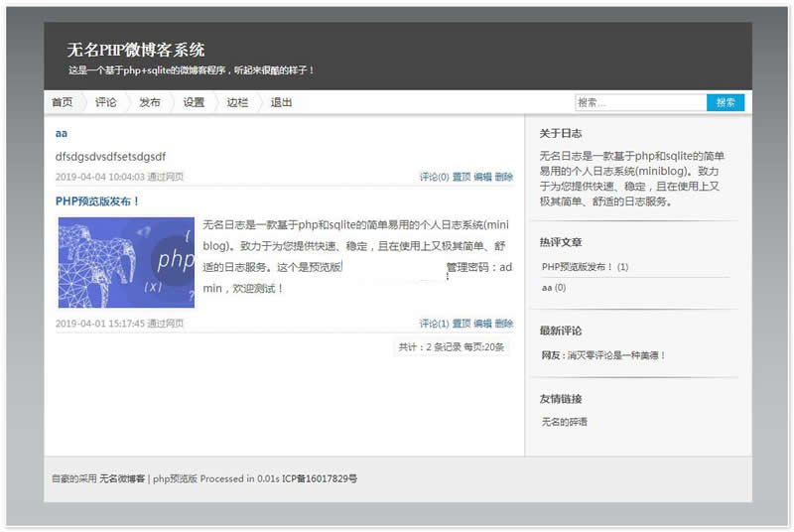The width and height of the screenshot is (794, 532).
Task: Click PHP预览版发布！ (1) in the 热评文章 sidebar
Action: [x=585, y=267]
